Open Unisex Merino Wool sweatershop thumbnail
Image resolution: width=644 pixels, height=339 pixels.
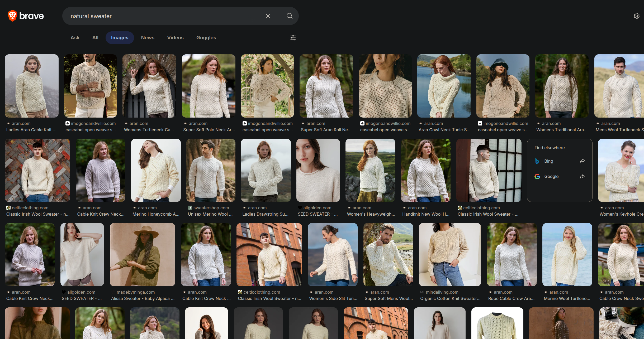211,170
